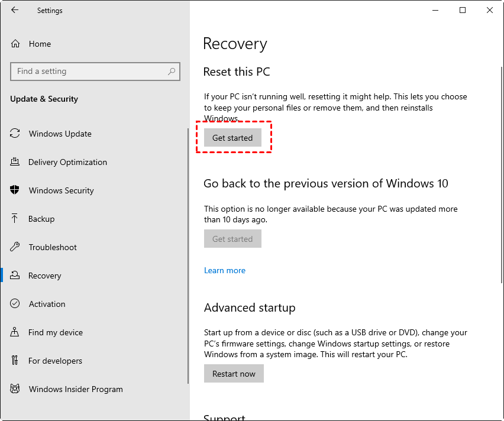Click the Home house icon

[x=15, y=44]
